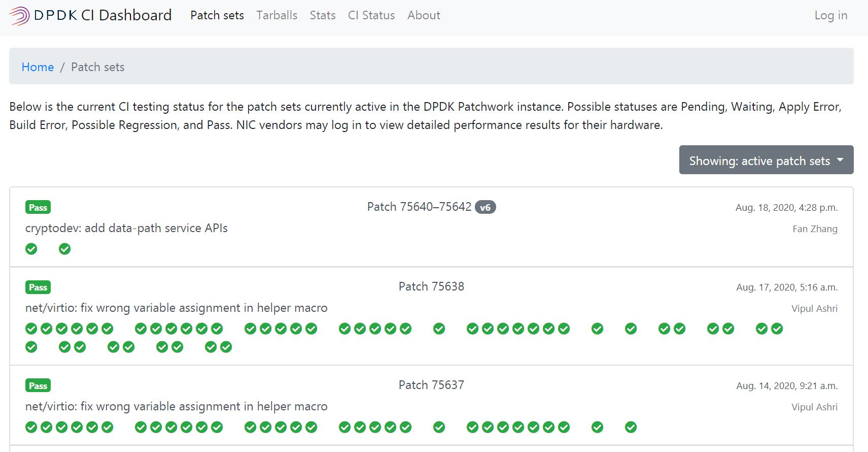This screenshot has width=868, height=452.
Task: Click the Pass badge for Patch 75640–75642
Action: pos(38,207)
